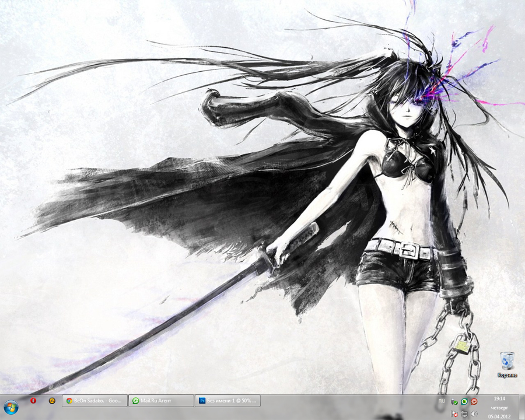
Task: Switch to Photoshop window Без имени-1 @ 50%
Action: click(228, 401)
